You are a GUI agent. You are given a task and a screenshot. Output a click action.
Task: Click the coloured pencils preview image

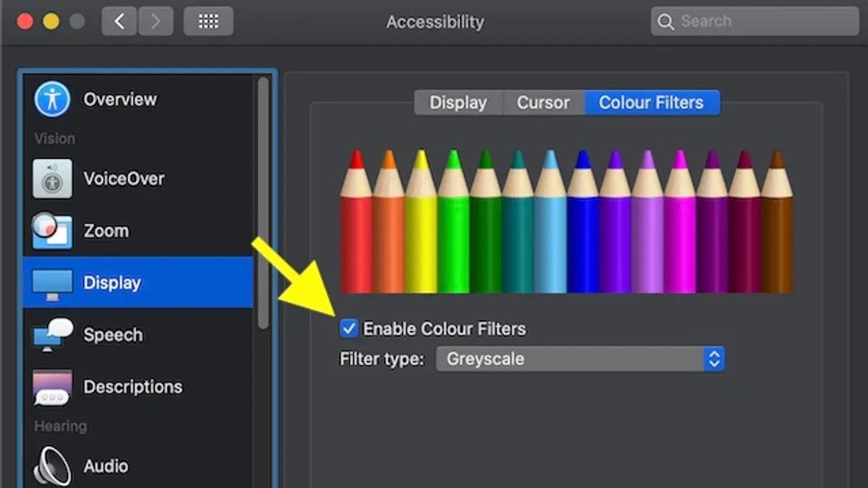click(x=566, y=221)
